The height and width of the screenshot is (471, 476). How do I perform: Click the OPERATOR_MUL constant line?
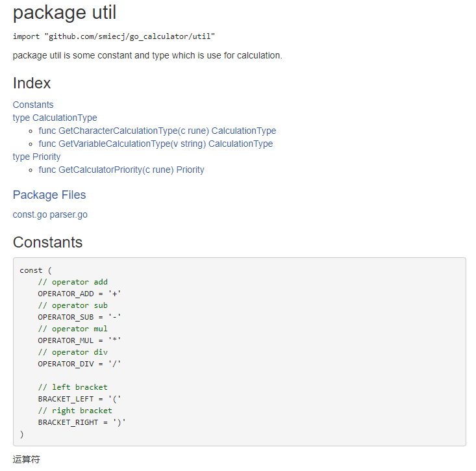79,340
